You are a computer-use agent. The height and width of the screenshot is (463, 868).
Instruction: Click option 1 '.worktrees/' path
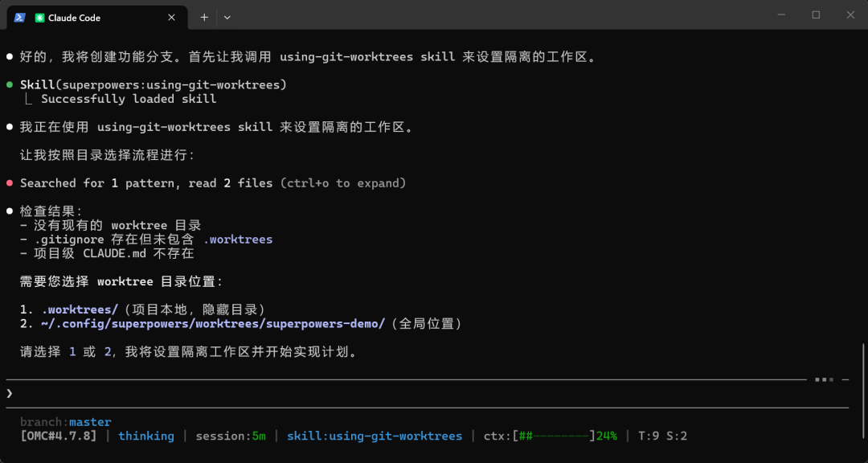[80, 309]
